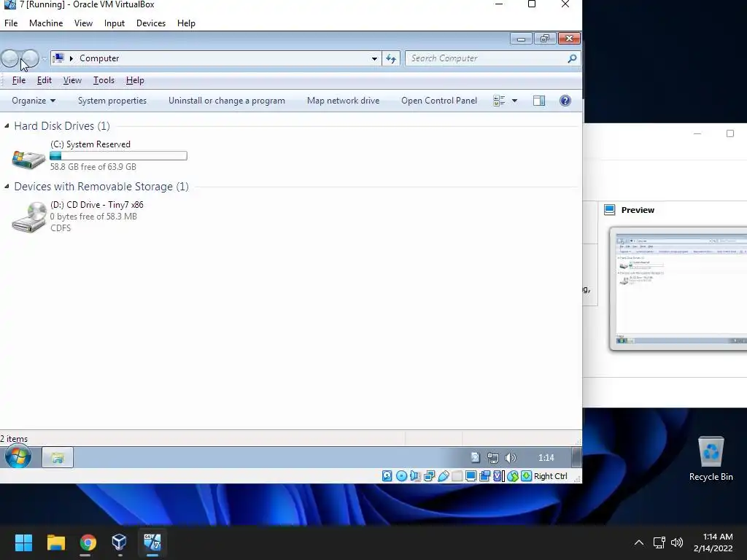Expand the Computer breadcrumb arrow in address bar
This screenshot has width=747, height=560.
pos(71,58)
